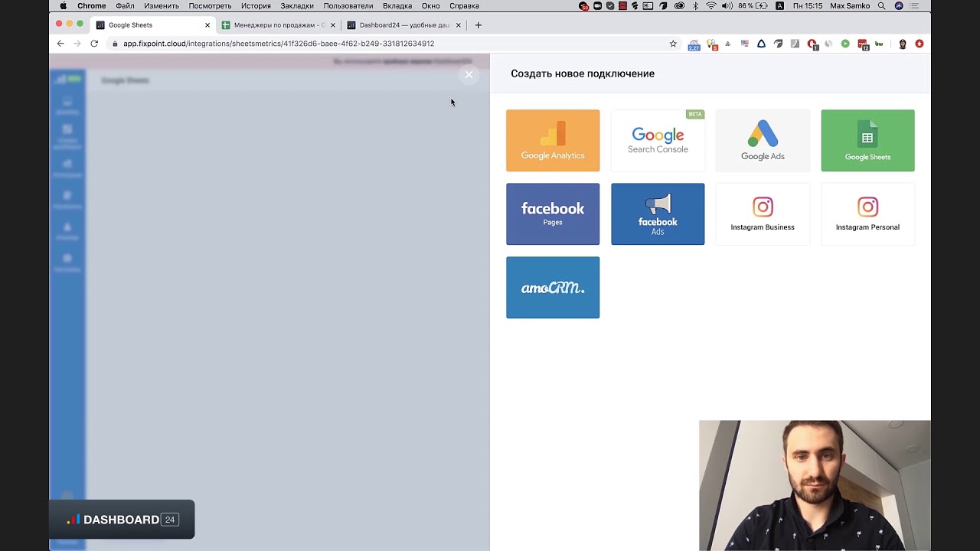Open the Файл menu

click(x=125, y=5)
